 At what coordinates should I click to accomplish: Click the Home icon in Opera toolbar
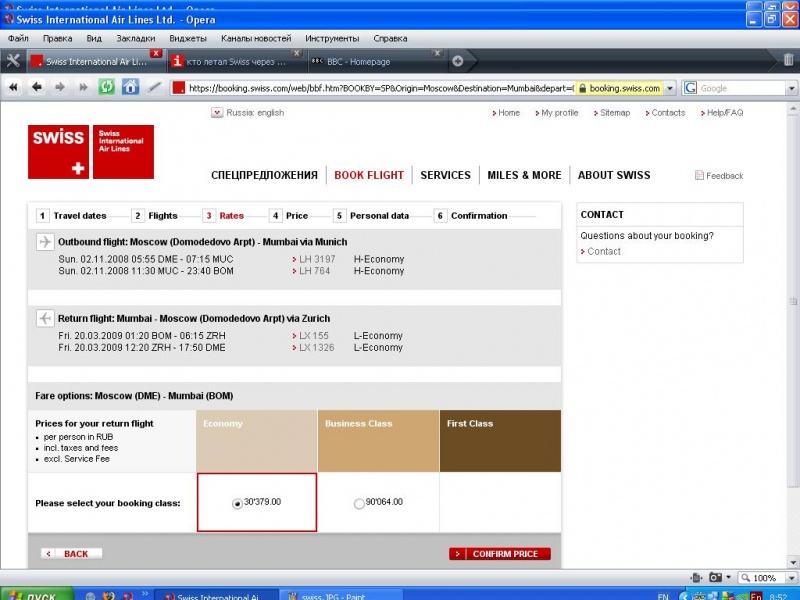tap(130, 88)
